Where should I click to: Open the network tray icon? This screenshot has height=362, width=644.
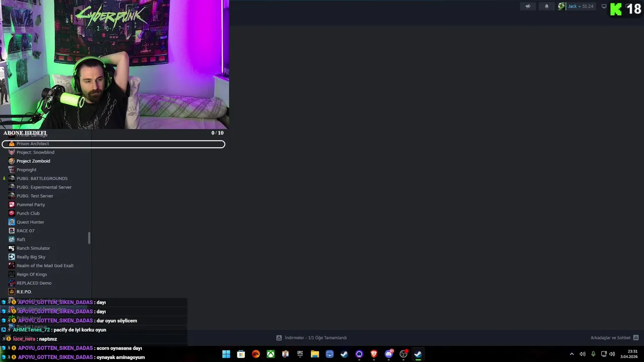tap(604, 354)
